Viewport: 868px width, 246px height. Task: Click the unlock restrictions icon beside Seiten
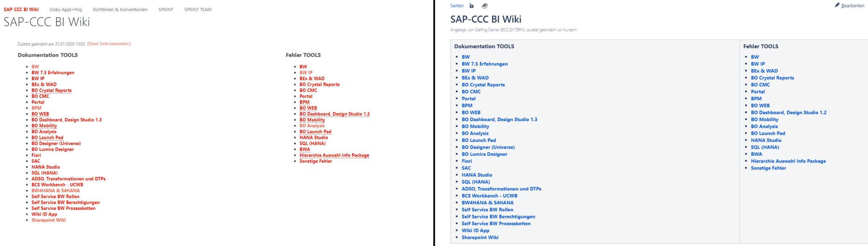point(472,6)
